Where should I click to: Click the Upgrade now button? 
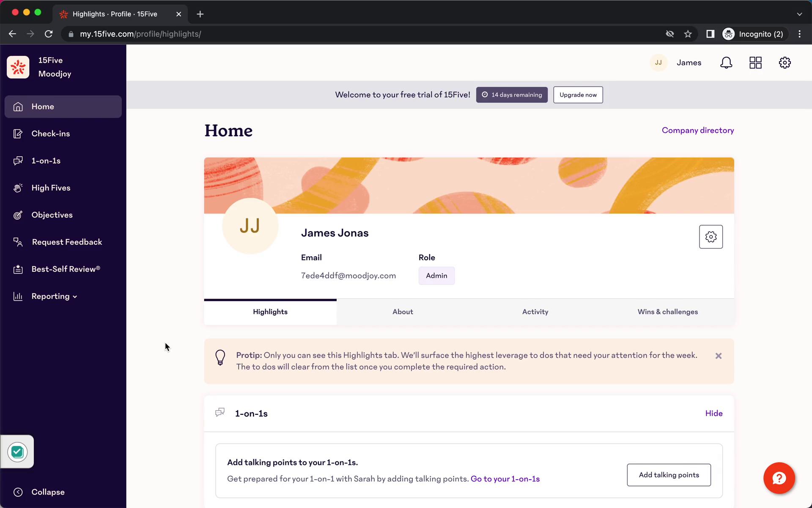[x=578, y=94]
